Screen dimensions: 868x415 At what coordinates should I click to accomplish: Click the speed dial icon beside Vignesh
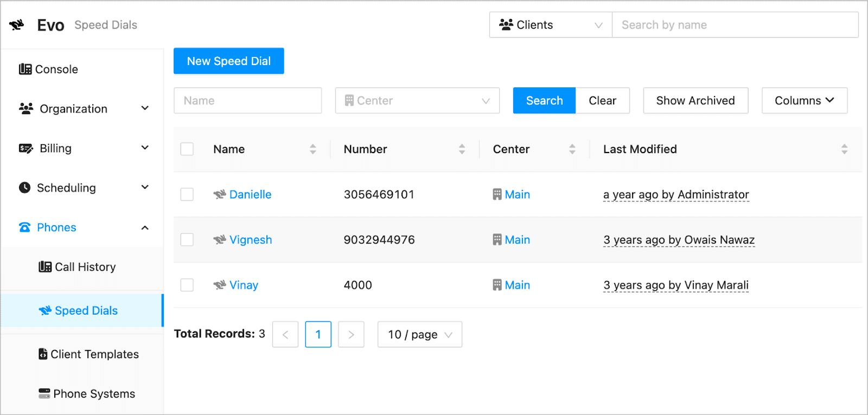coord(220,239)
